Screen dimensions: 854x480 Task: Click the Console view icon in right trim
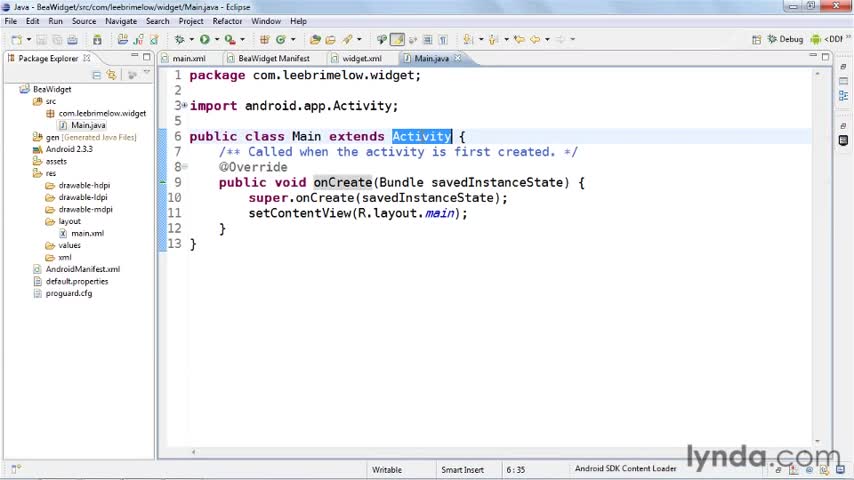(x=843, y=141)
